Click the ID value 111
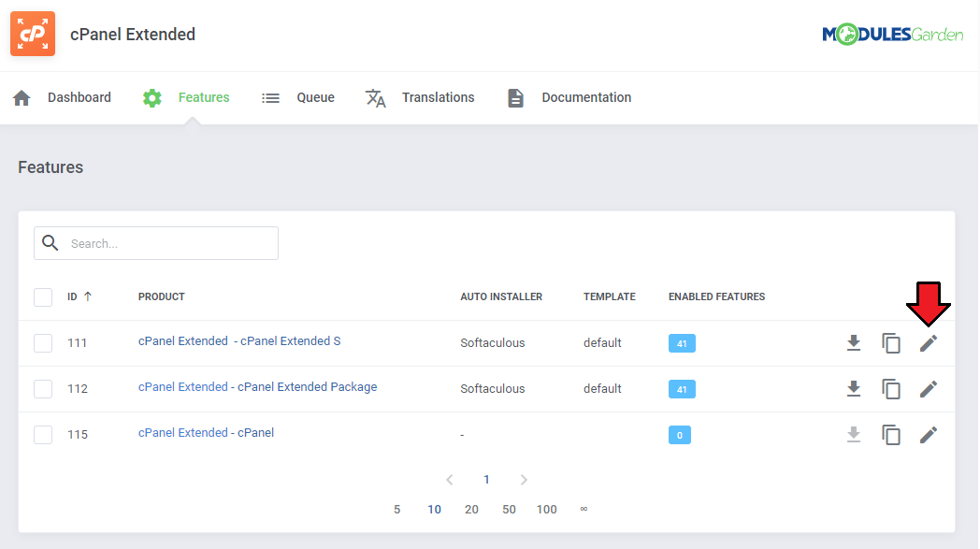This screenshot has height=549, width=980. tap(78, 342)
